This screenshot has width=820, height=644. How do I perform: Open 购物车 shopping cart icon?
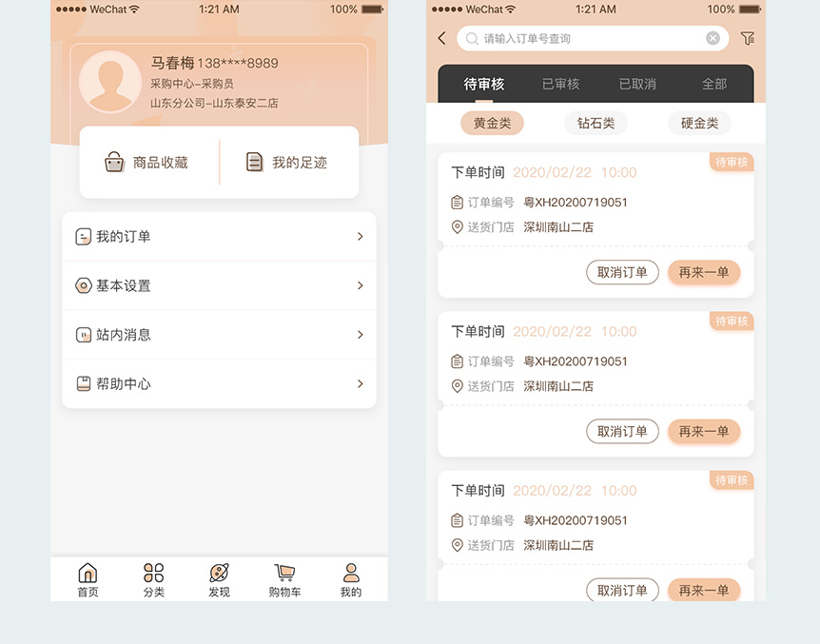tap(285, 573)
